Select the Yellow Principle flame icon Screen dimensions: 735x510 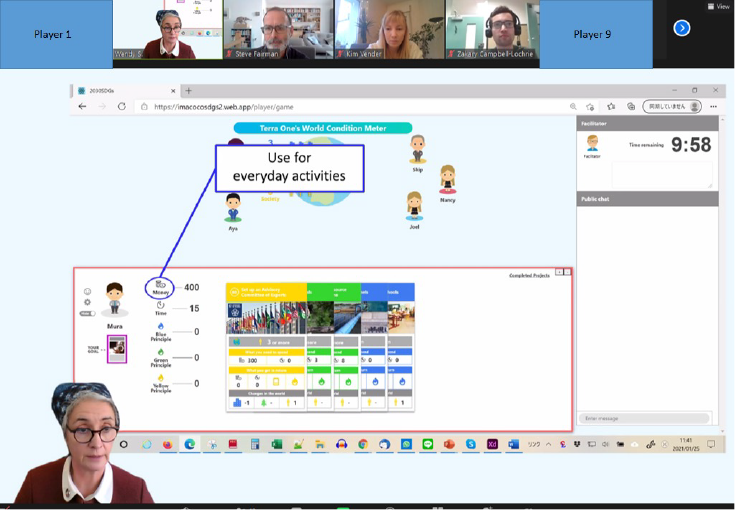pyautogui.click(x=160, y=377)
